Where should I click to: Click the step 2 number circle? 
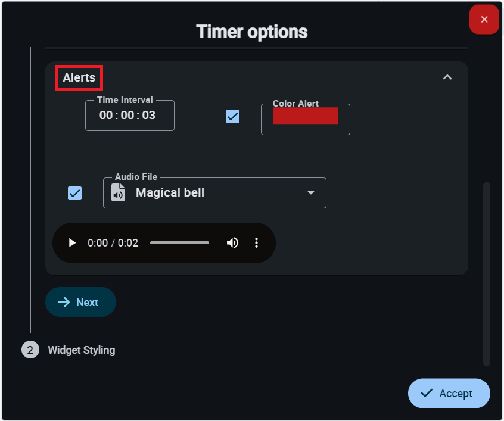[30, 350]
